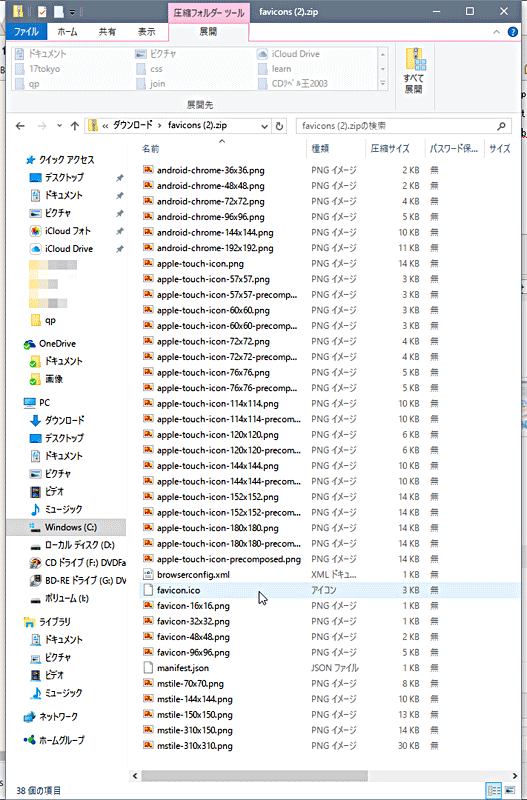Switch to the 表示 ribbon tab

coord(146,32)
